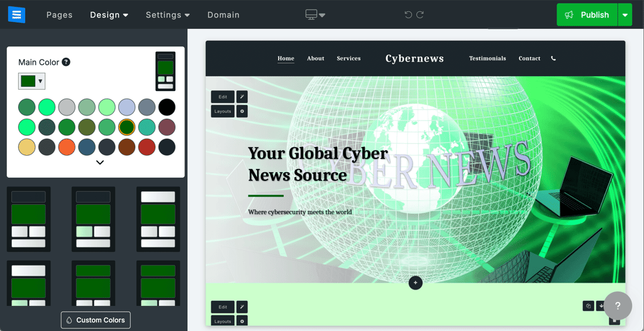Click Contact in the site navigation
The width and height of the screenshot is (644, 331).
(x=530, y=58)
